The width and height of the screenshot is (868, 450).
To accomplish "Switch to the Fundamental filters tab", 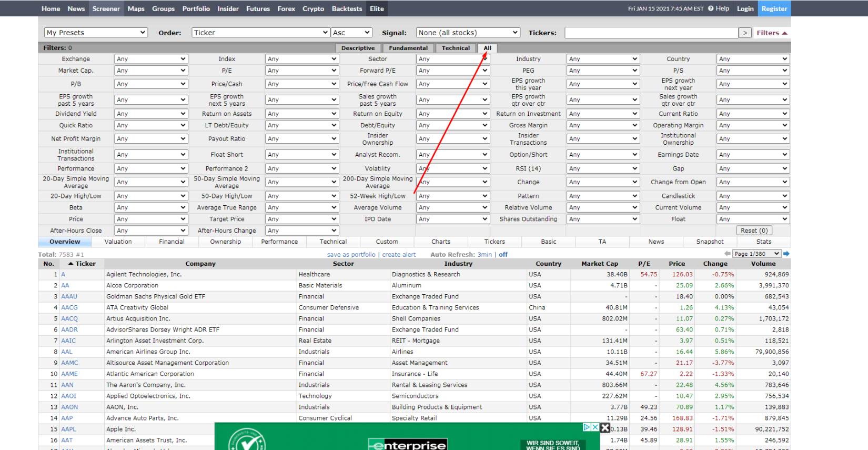I will [x=408, y=48].
